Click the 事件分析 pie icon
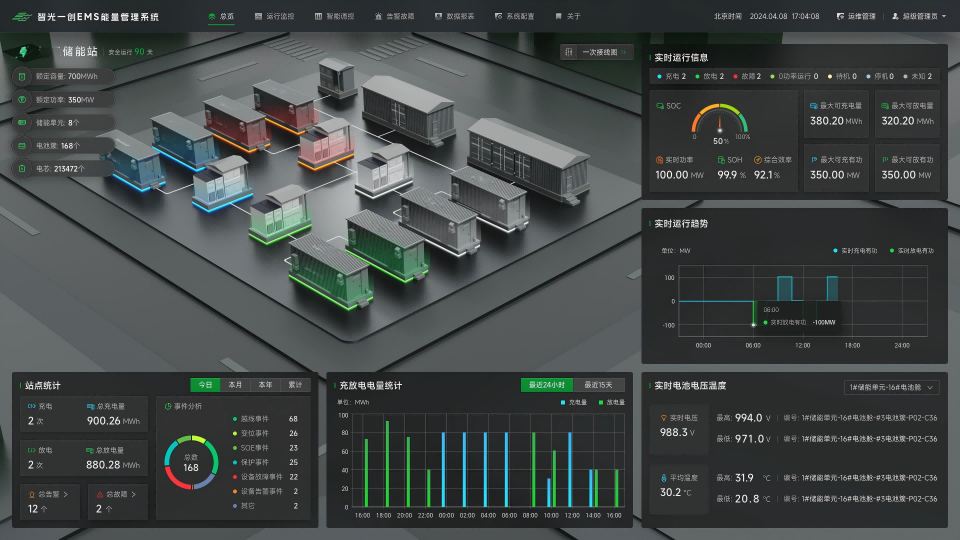Image resolution: width=960 pixels, height=540 pixels. coord(168,406)
